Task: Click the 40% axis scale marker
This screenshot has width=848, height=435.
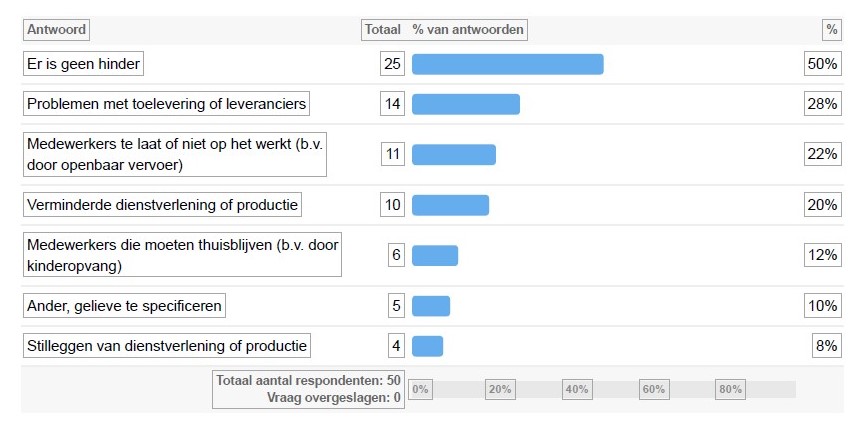Action: click(577, 389)
